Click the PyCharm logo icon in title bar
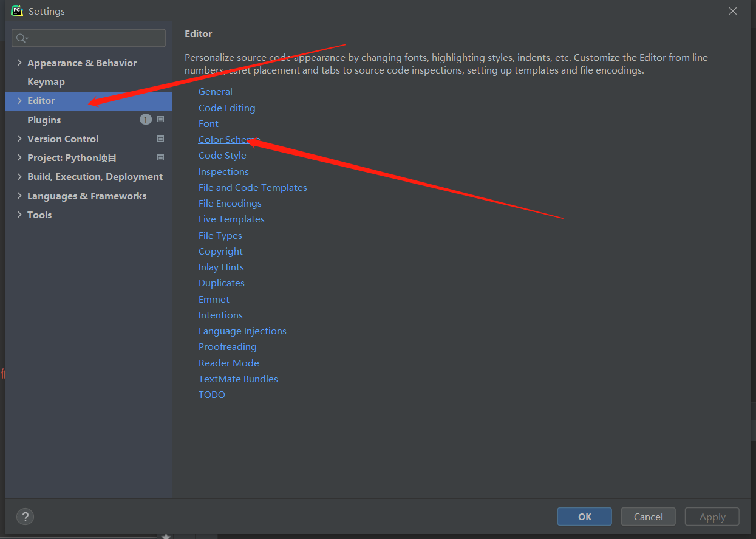 click(x=16, y=11)
